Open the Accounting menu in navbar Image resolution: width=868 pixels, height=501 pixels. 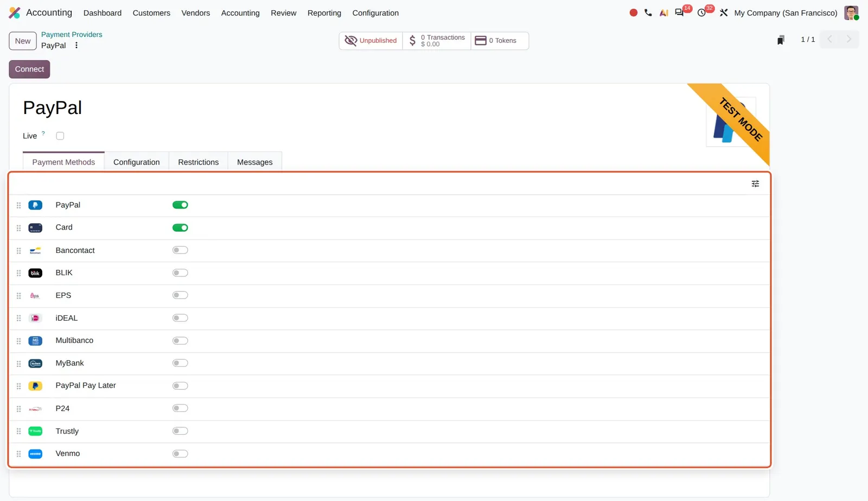[x=240, y=13]
